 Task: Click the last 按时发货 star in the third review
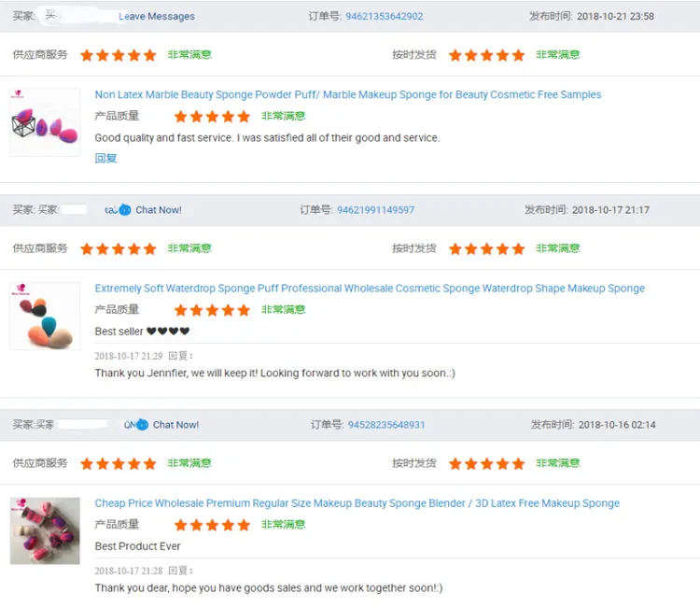click(x=518, y=463)
